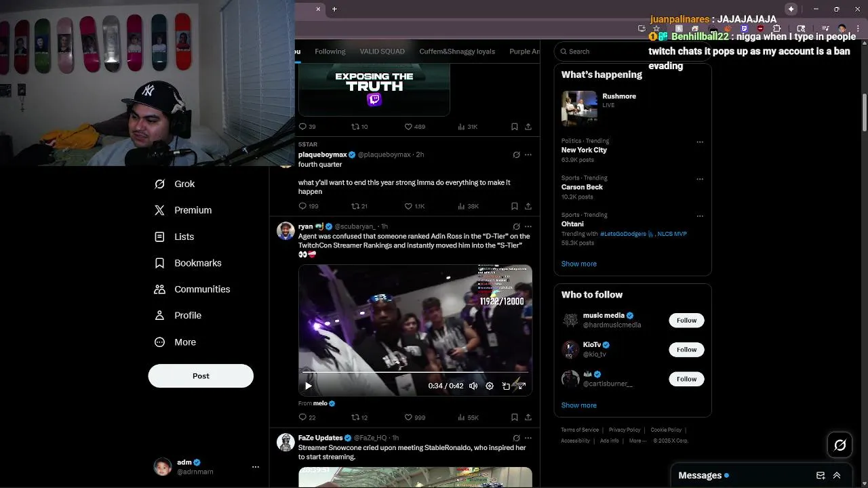Open more options on FaZe Updates post
868x488 pixels.
528,438
